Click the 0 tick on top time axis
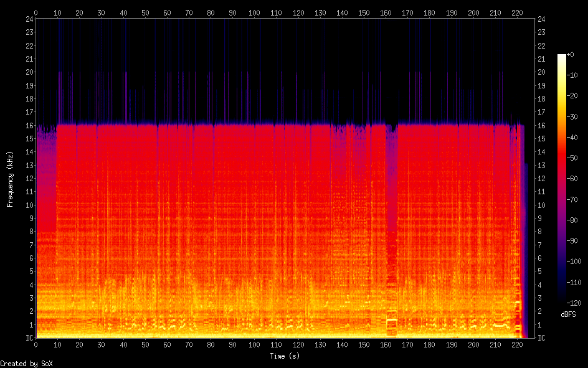Viewport: 588px width, 368px height. click(36, 12)
